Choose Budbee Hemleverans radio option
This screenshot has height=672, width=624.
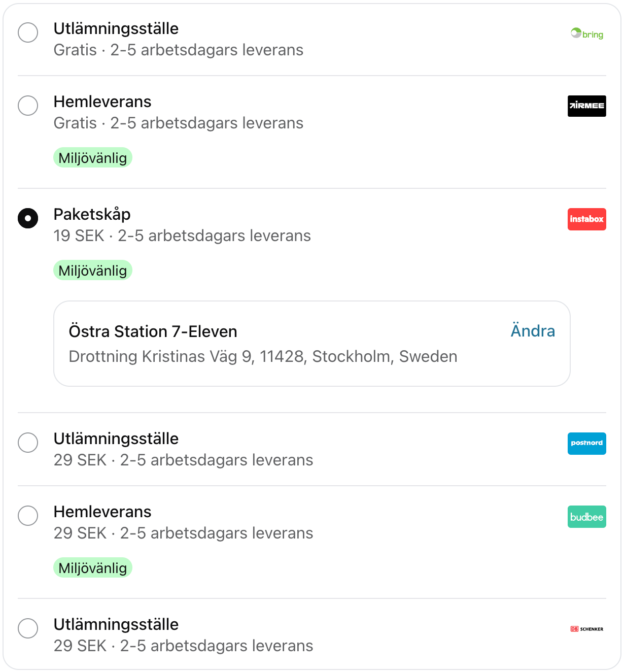[x=28, y=516]
